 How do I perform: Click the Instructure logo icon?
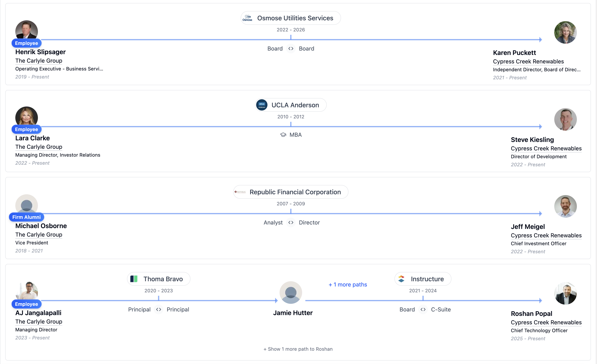pos(401,279)
